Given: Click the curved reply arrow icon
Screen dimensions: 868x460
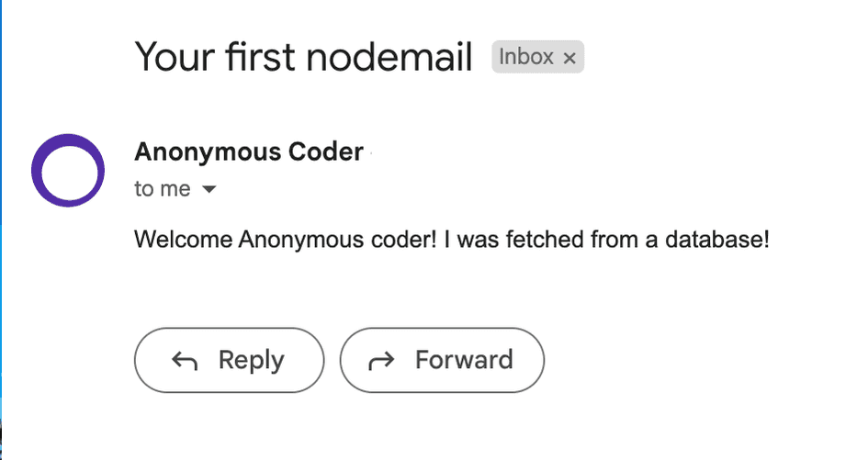Looking at the screenshot, I should click(185, 360).
